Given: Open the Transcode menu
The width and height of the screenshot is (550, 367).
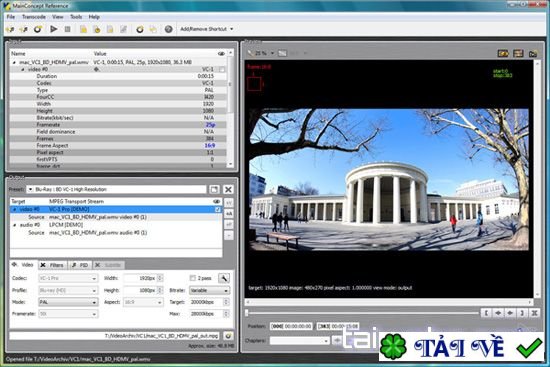Looking at the screenshot, I should coord(34,17).
